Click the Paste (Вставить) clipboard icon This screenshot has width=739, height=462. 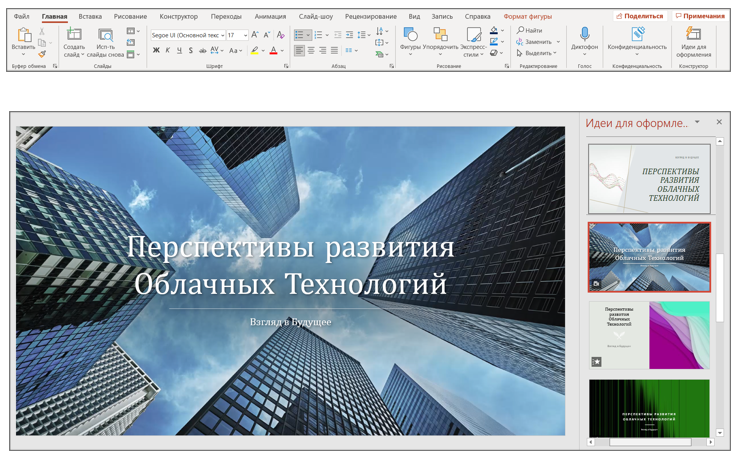pyautogui.click(x=24, y=35)
